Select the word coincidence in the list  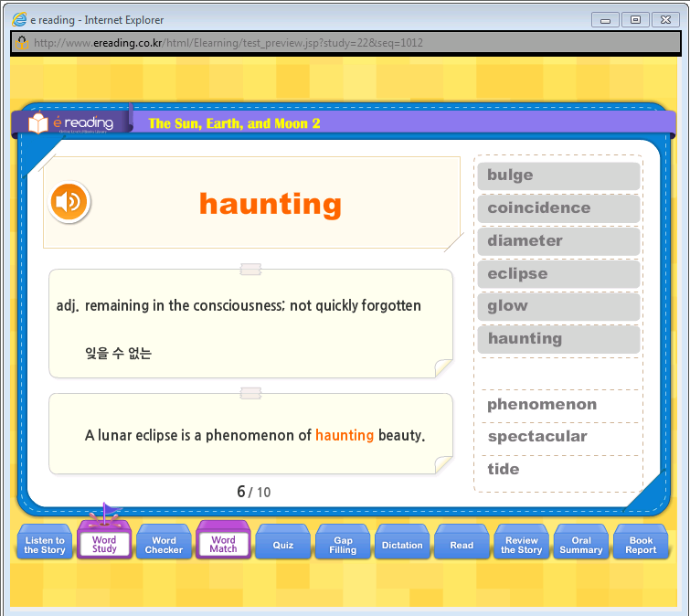coord(558,208)
